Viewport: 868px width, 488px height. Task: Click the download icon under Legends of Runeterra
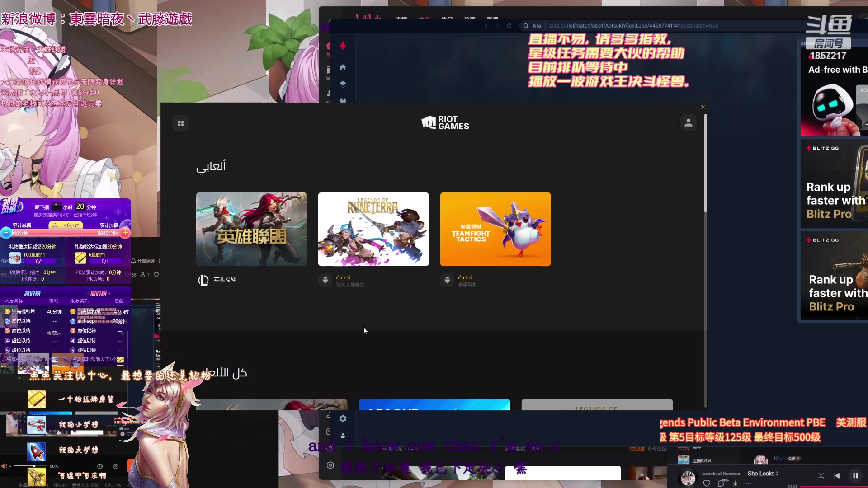325,281
